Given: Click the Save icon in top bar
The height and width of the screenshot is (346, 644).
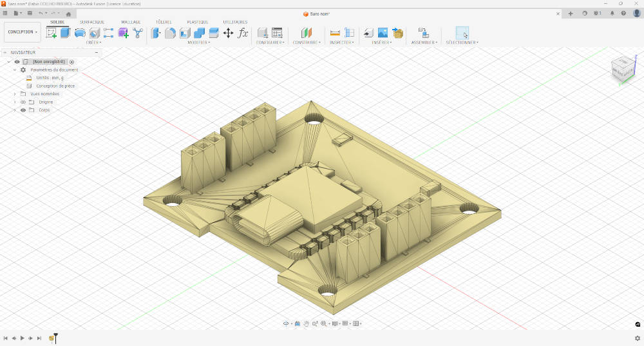Looking at the screenshot, I should tap(30, 13).
